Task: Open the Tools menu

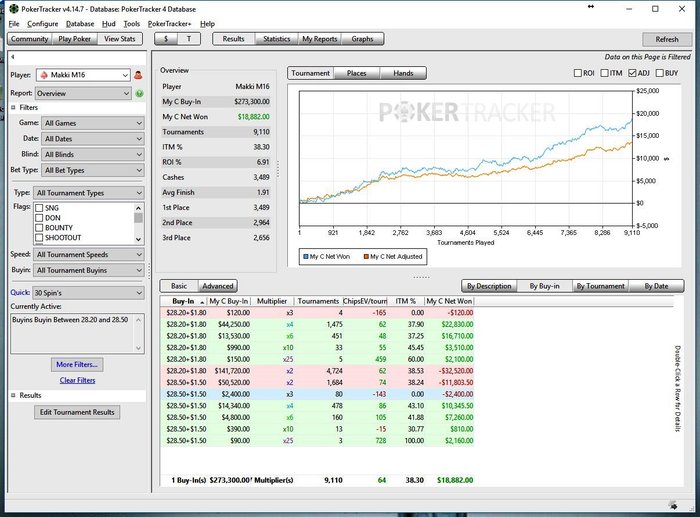Action: coord(131,24)
